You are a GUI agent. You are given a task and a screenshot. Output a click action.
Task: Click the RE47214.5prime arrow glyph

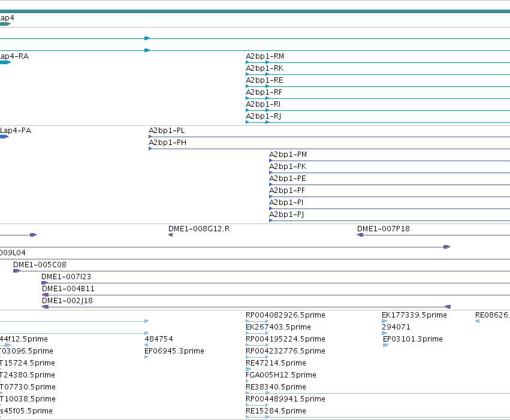249,369
